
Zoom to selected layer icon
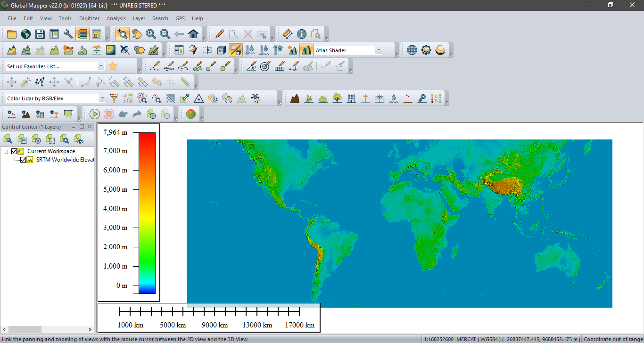click(x=65, y=139)
